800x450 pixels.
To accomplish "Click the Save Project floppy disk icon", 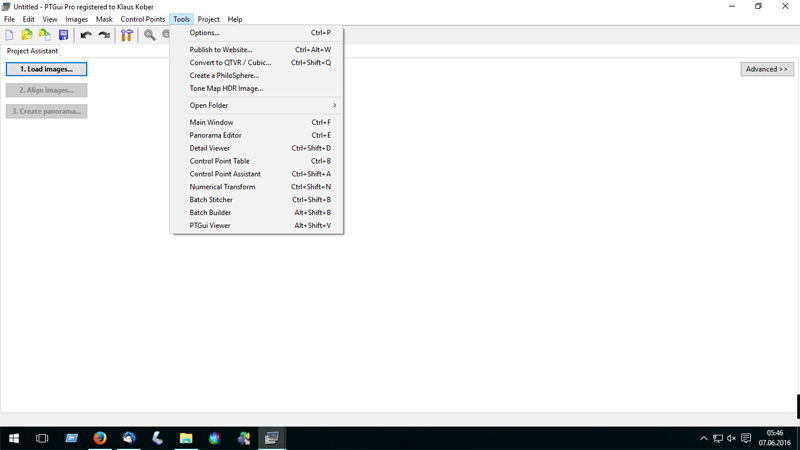I will tap(63, 35).
